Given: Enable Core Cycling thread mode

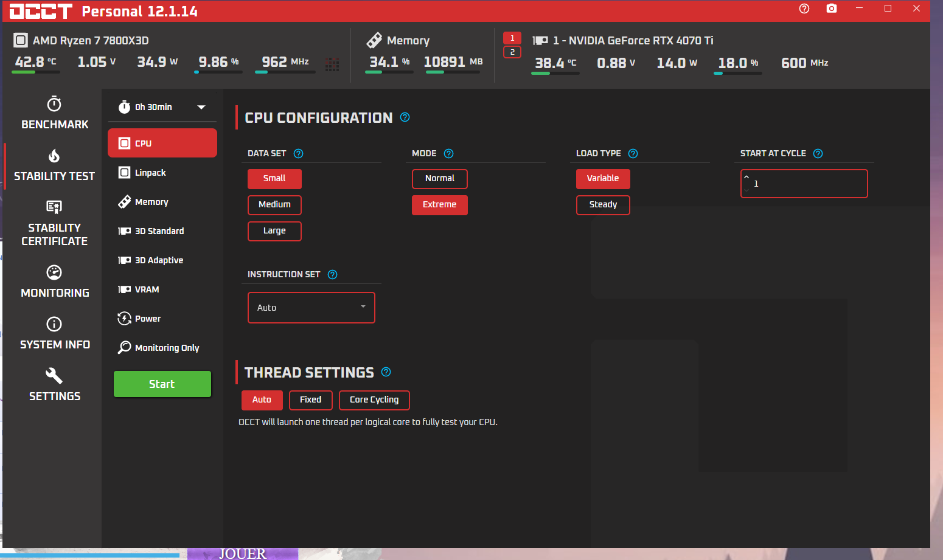Looking at the screenshot, I should (374, 400).
